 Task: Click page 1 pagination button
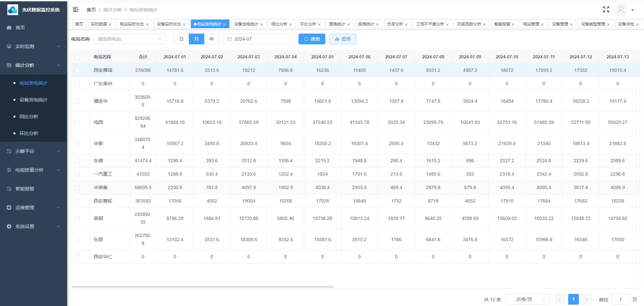[573, 299]
